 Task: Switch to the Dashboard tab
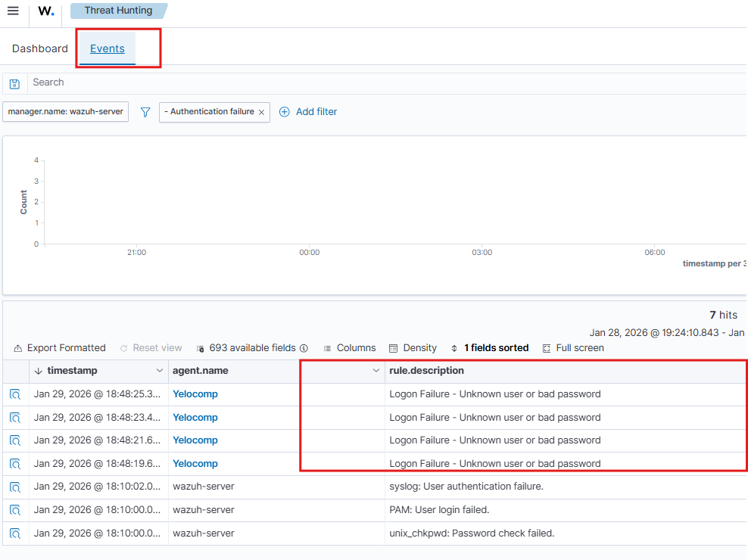(x=40, y=48)
